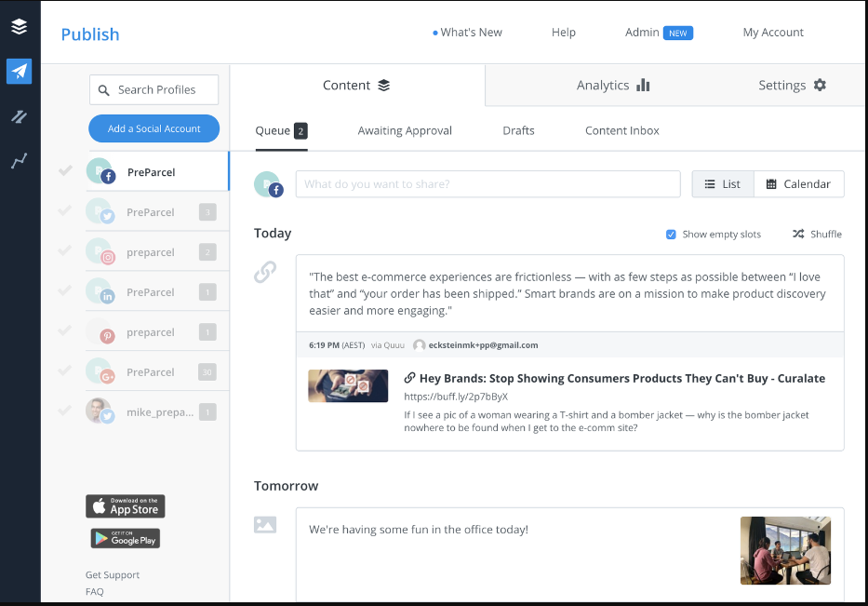This screenshot has height=606, width=868.
Task: Click the bar chart icon beside Analytics
Action: pyautogui.click(x=643, y=85)
